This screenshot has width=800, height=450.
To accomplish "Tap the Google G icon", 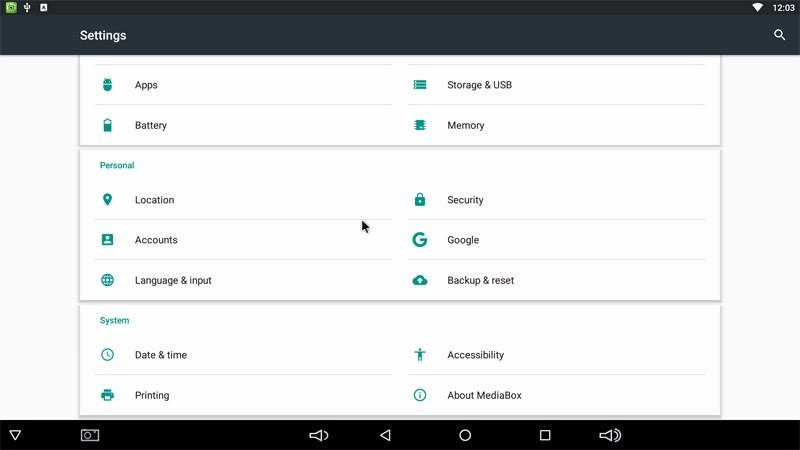I will pyautogui.click(x=420, y=240).
